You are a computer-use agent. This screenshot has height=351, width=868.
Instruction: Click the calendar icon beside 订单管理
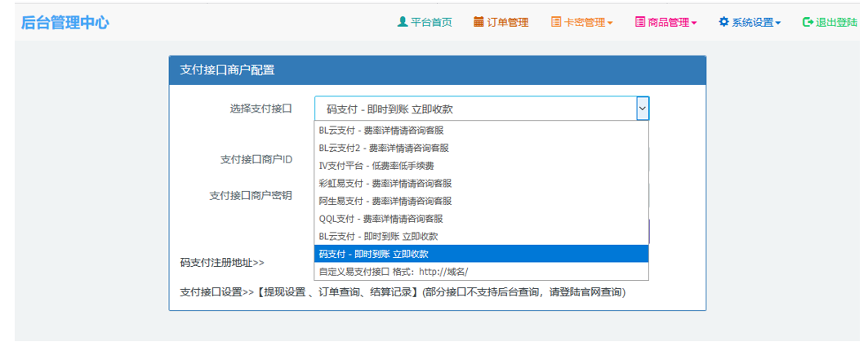479,22
